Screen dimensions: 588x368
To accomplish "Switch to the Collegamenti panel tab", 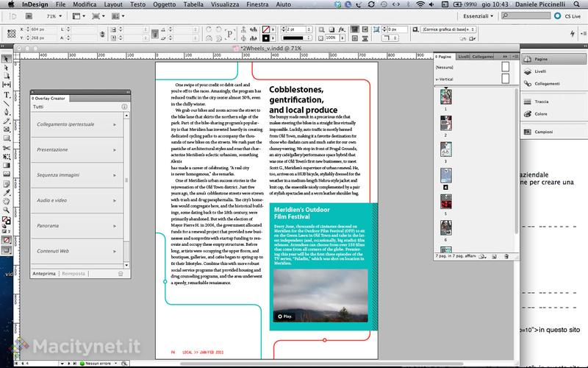I will tap(483, 56).
